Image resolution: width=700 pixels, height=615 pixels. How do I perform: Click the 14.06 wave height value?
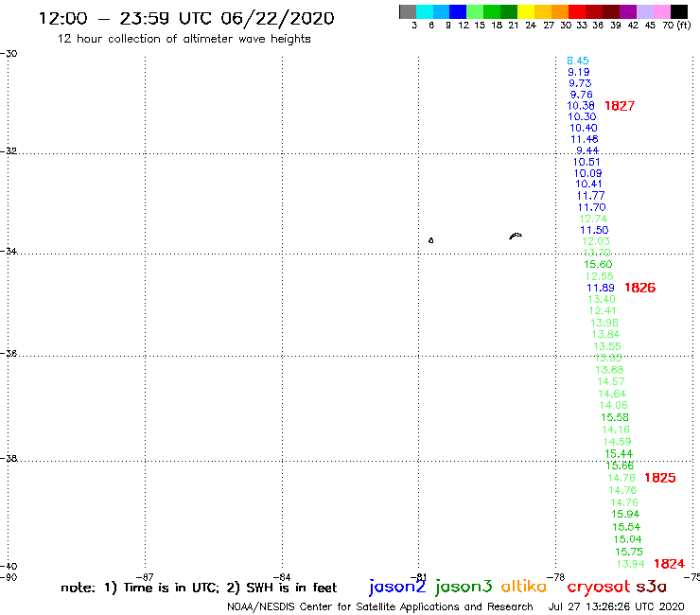click(613, 405)
